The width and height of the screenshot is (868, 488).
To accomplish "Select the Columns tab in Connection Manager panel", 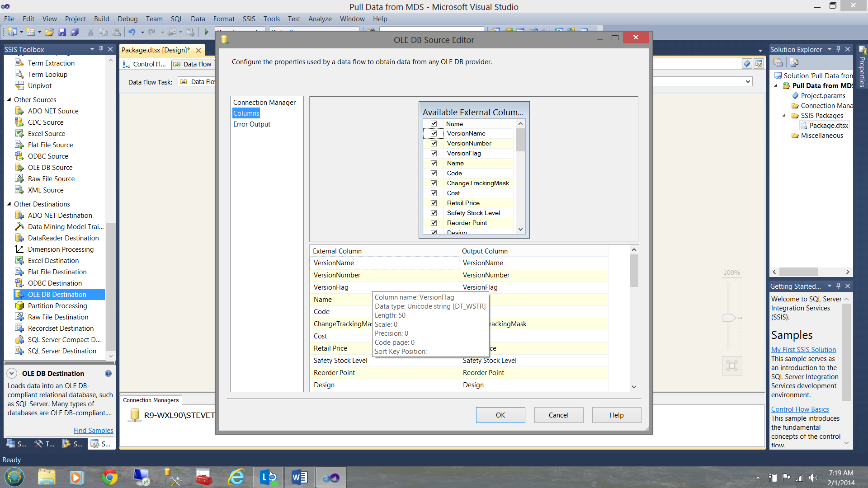I will pyautogui.click(x=246, y=113).
